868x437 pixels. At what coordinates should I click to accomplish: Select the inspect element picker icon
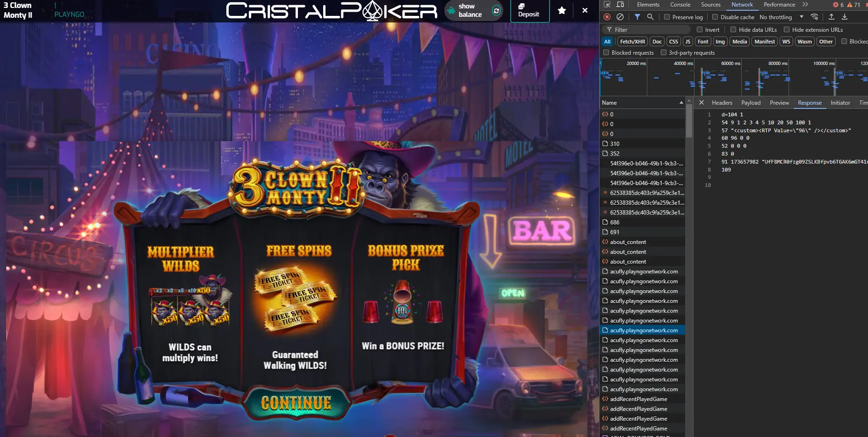click(x=607, y=5)
